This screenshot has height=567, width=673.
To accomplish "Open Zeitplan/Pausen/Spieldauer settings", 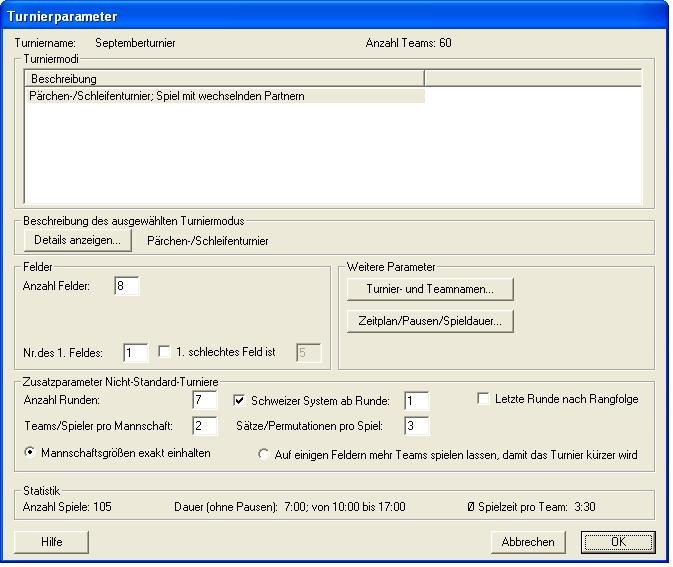I will [430, 321].
